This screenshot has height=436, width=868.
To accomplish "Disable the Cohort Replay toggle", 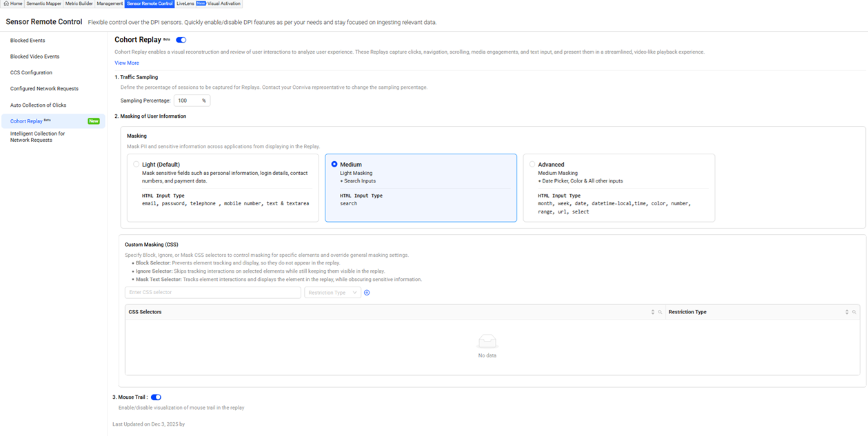I will tap(181, 40).
